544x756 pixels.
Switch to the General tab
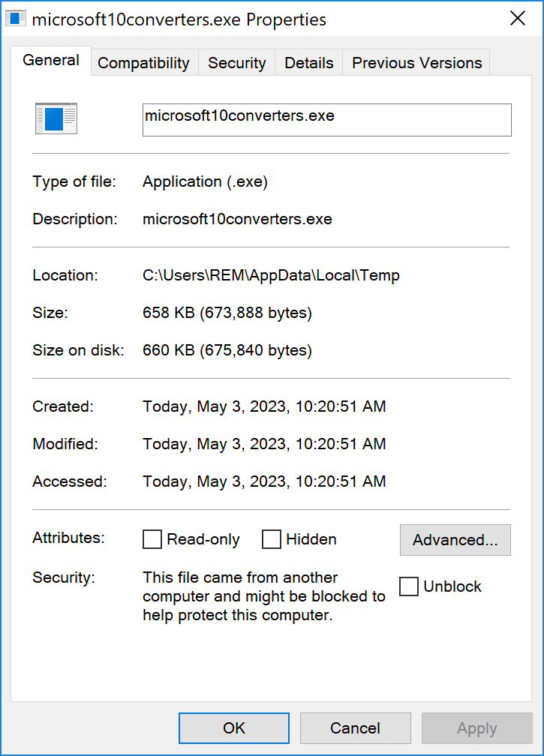coord(51,61)
